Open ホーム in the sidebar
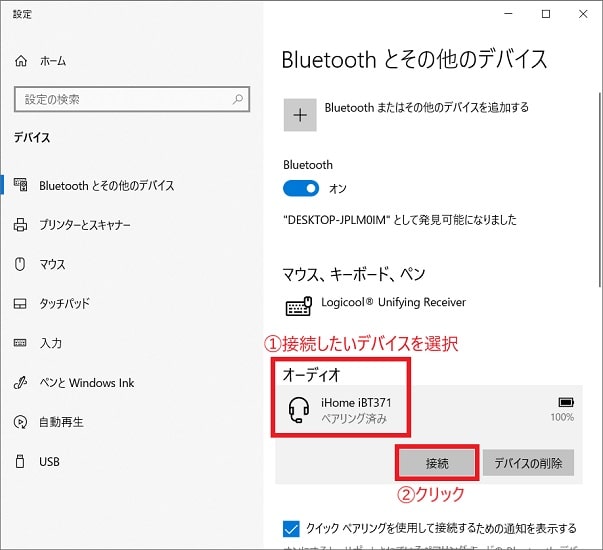This screenshot has height=550, width=603. 53,61
